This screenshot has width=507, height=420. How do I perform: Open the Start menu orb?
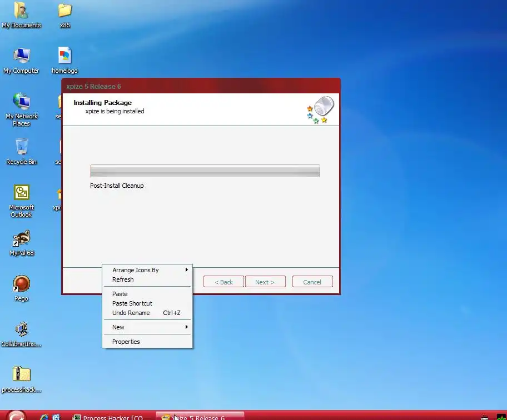[16, 416]
